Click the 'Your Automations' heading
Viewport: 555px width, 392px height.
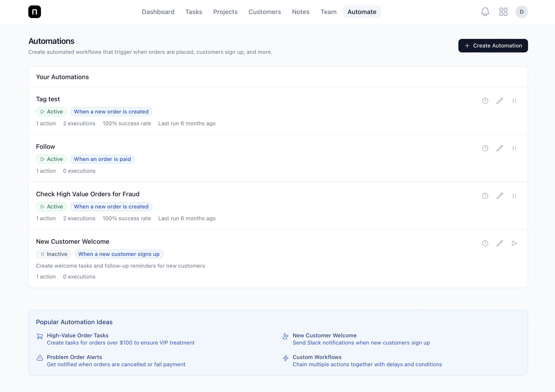[62, 77]
